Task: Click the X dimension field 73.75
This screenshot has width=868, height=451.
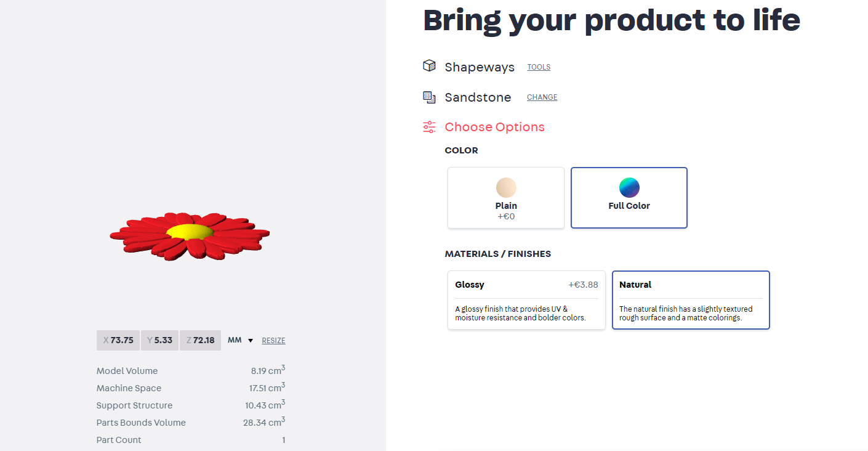Action: point(118,340)
